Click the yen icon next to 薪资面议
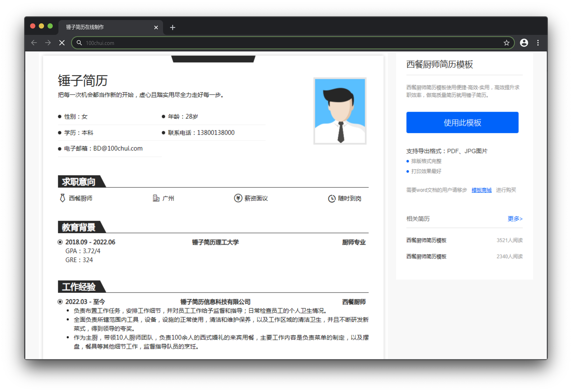This screenshot has width=572, height=392. (x=238, y=198)
